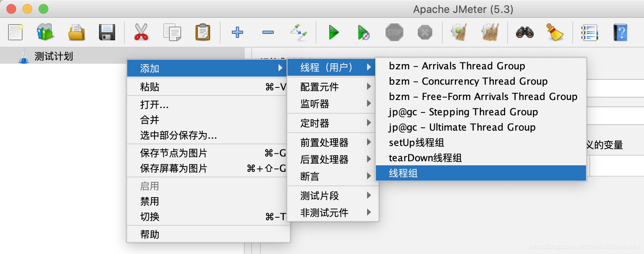Expand the 配置元件 submenu

(x=331, y=87)
